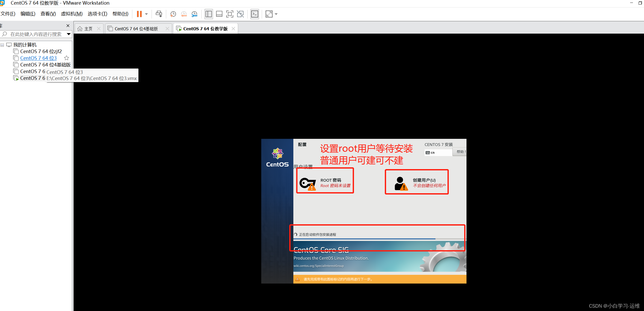
Task: Open the 帮助(H) menu
Action: (120, 14)
